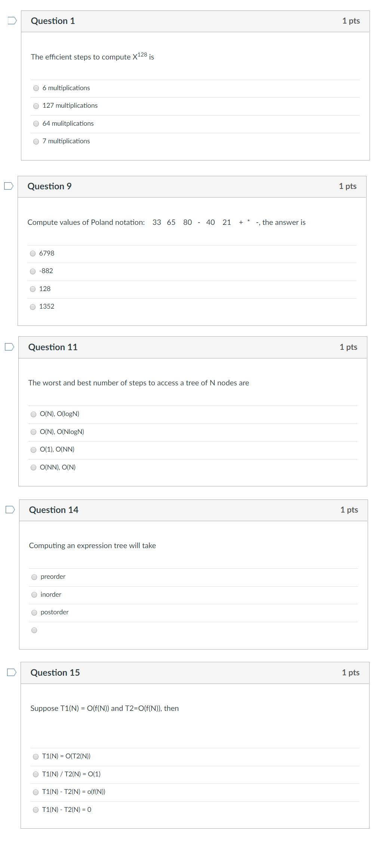
Task: Select answer '6798' in Question 9
Action: tap(33, 253)
